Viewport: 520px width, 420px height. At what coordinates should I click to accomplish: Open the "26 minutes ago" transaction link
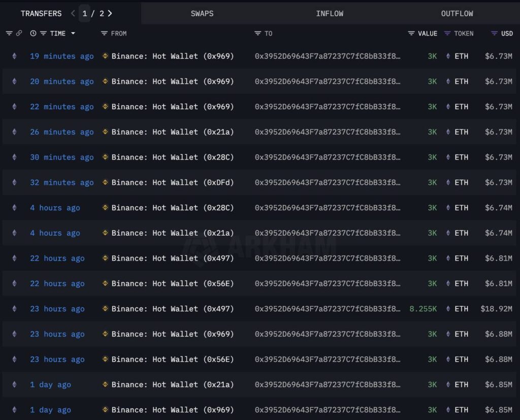[x=61, y=132]
